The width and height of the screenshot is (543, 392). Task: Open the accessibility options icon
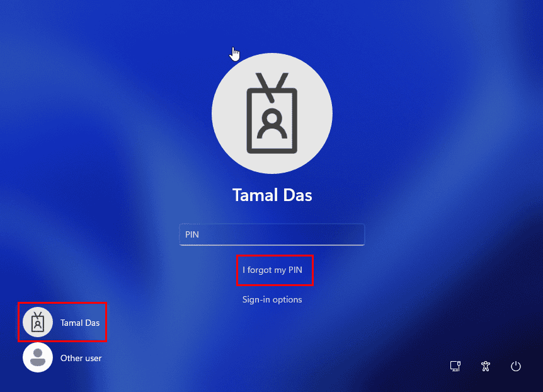[x=486, y=366]
